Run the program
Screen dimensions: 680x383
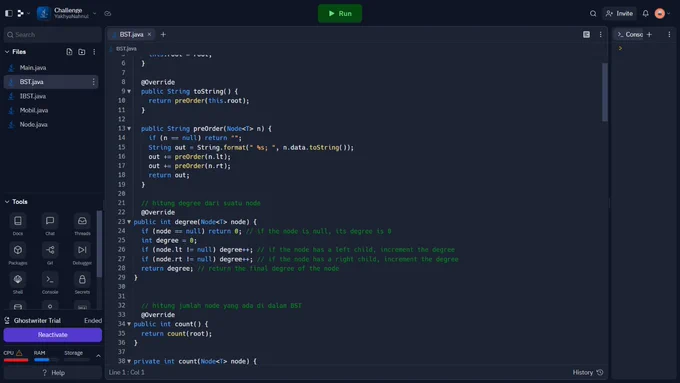340,13
